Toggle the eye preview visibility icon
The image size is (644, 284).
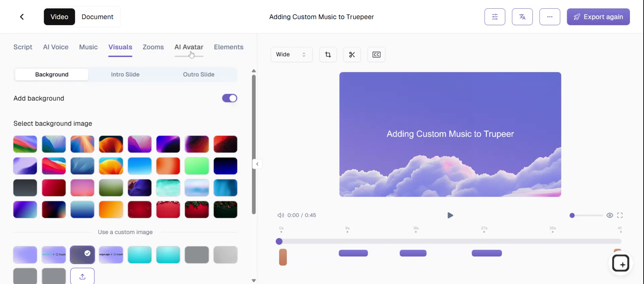[610, 215]
